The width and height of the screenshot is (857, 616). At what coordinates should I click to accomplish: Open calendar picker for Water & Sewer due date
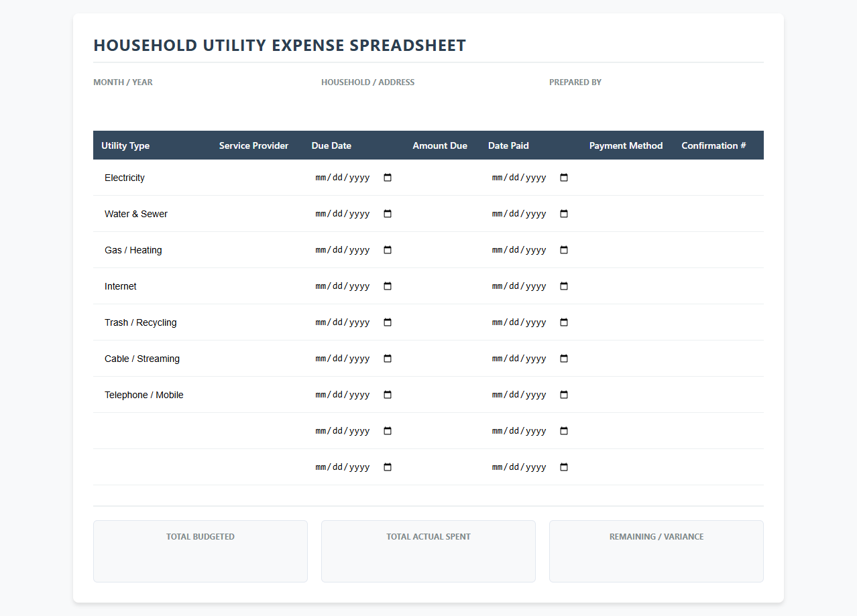[388, 214]
